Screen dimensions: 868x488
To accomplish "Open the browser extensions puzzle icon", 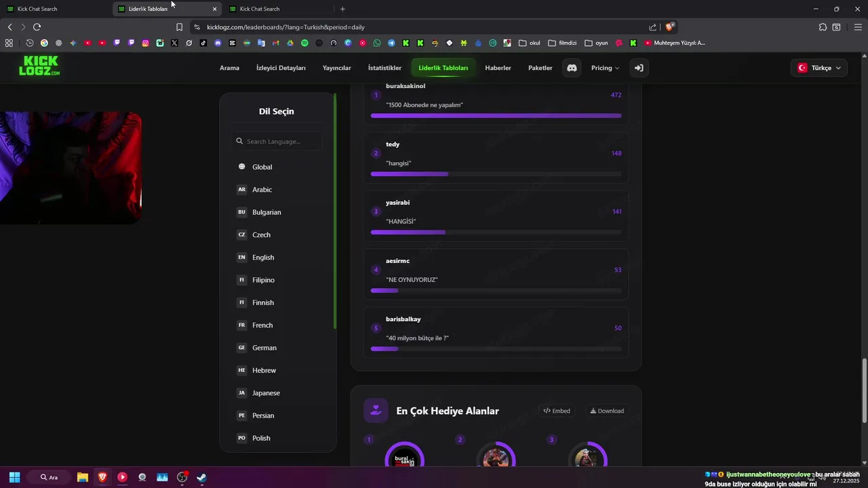I will click(823, 27).
